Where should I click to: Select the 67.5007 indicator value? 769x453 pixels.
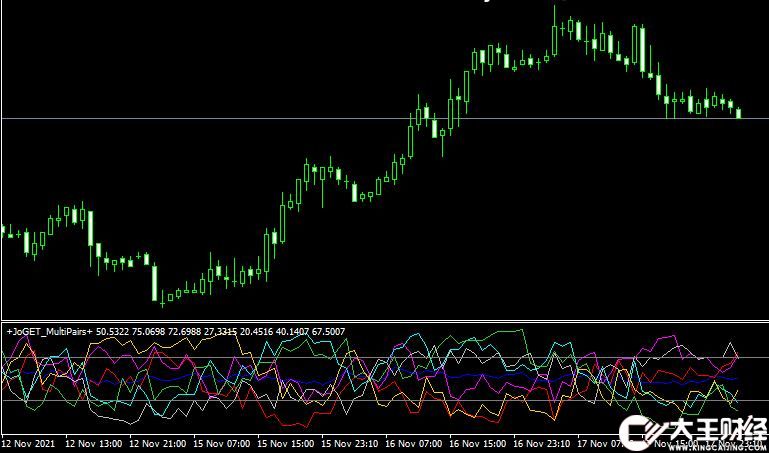[x=328, y=332]
